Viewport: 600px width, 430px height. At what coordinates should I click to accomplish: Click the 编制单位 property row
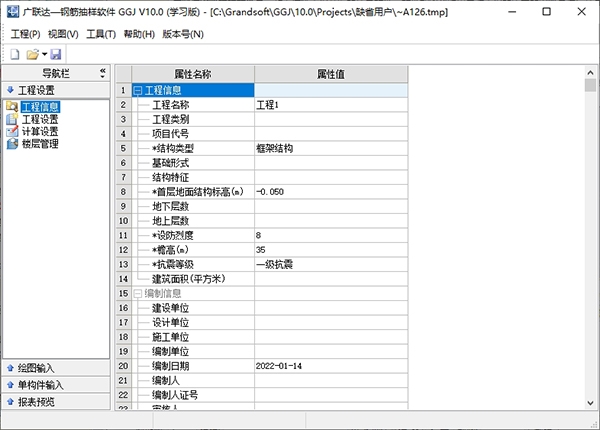(193, 352)
